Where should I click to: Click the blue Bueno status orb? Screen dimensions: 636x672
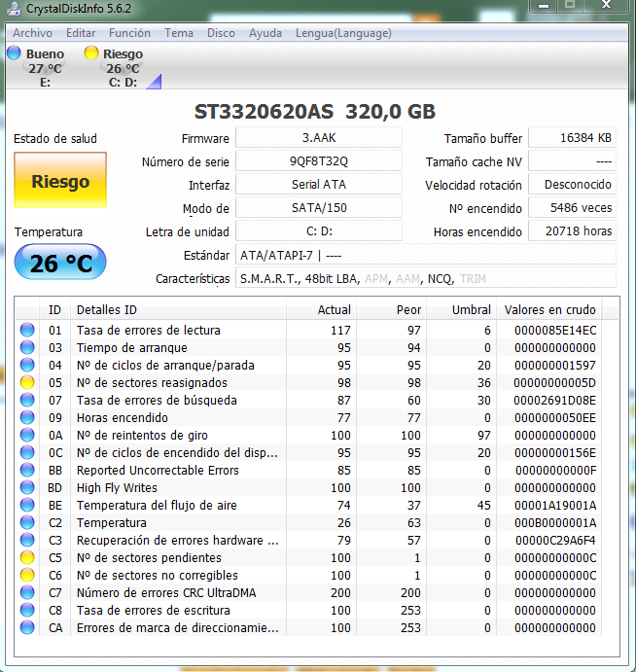point(14,53)
